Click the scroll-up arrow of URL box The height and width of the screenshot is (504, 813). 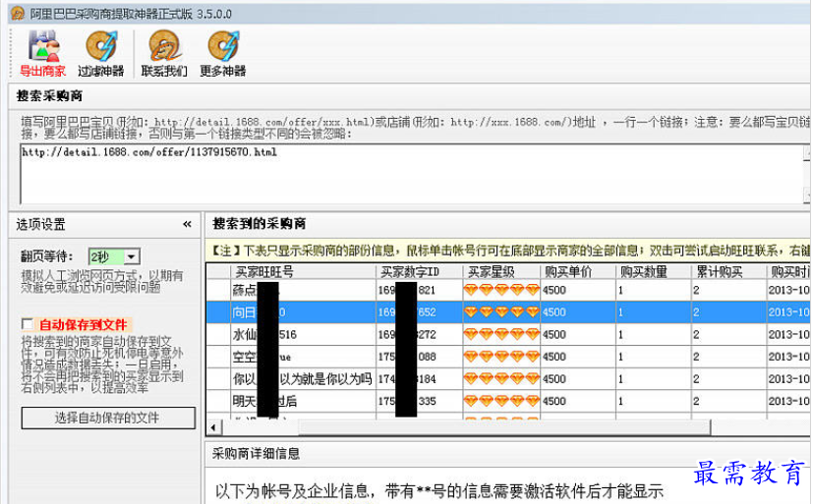point(807,153)
